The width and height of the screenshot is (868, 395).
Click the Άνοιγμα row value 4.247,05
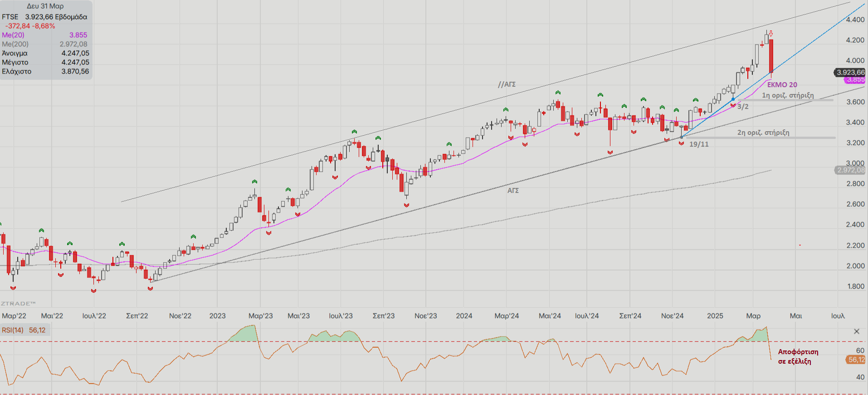75,53
